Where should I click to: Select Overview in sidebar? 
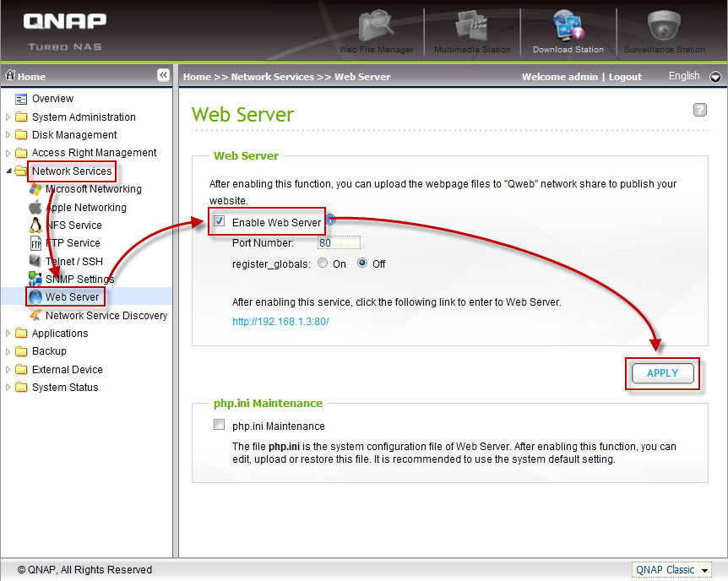click(x=52, y=99)
